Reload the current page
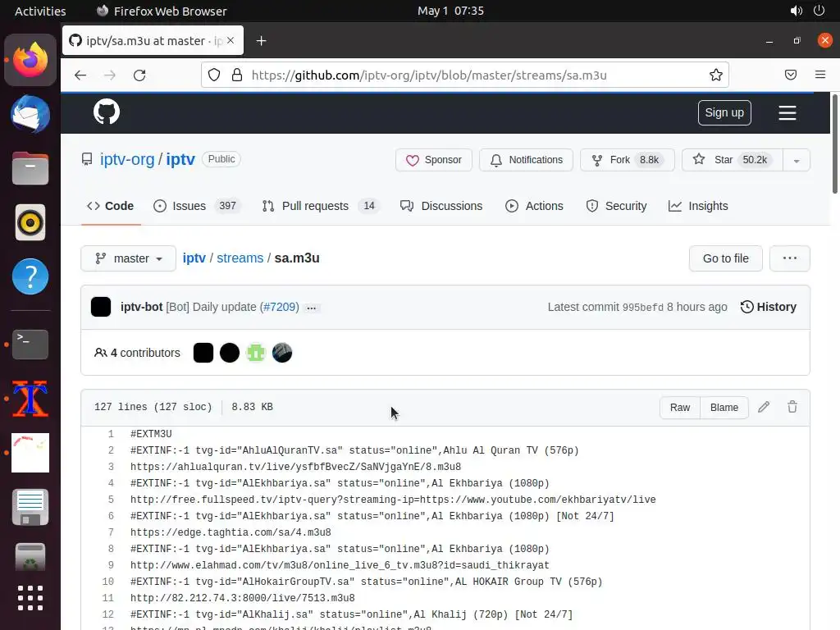 139,75
